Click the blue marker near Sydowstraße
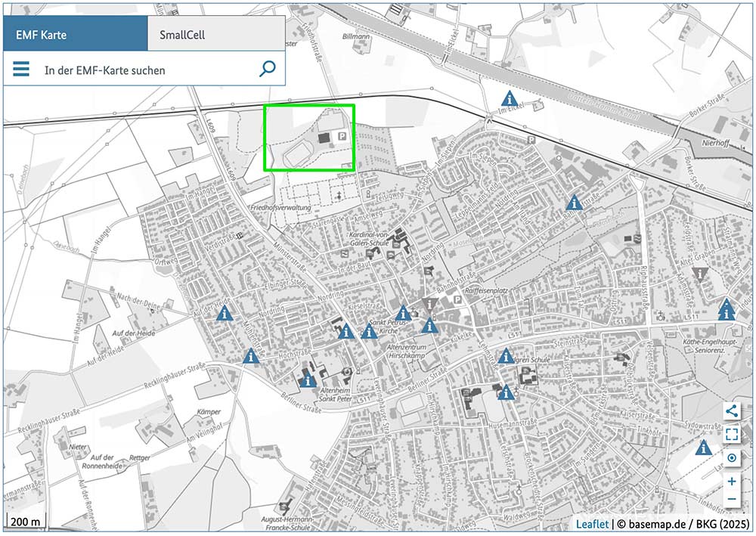756x536 pixels. pyautogui.click(x=704, y=448)
